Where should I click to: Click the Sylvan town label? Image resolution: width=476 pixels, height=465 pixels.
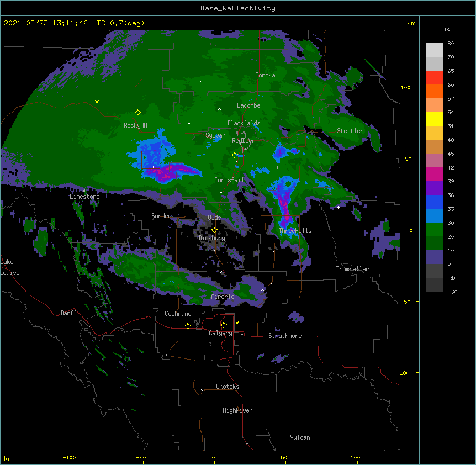[x=215, y=135]
